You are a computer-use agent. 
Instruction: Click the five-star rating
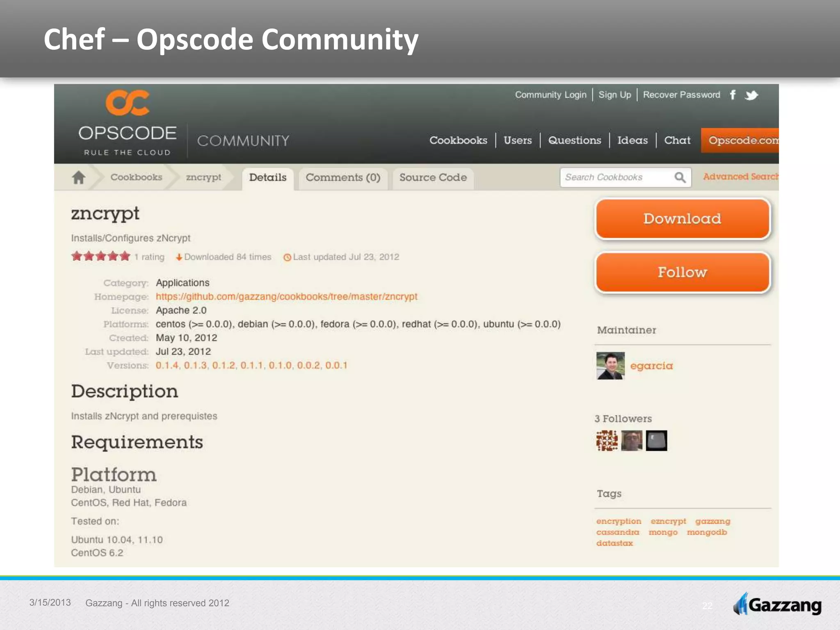pos(101,256)
